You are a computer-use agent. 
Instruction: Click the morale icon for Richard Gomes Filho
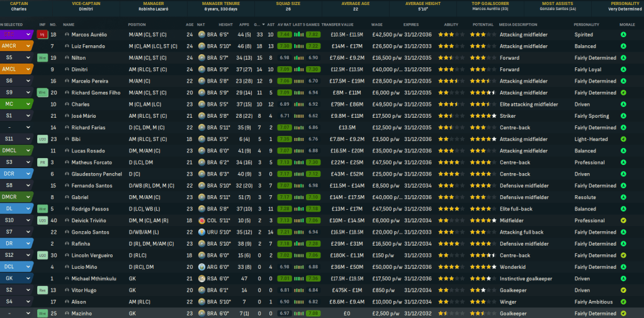(x=623, y=93)
